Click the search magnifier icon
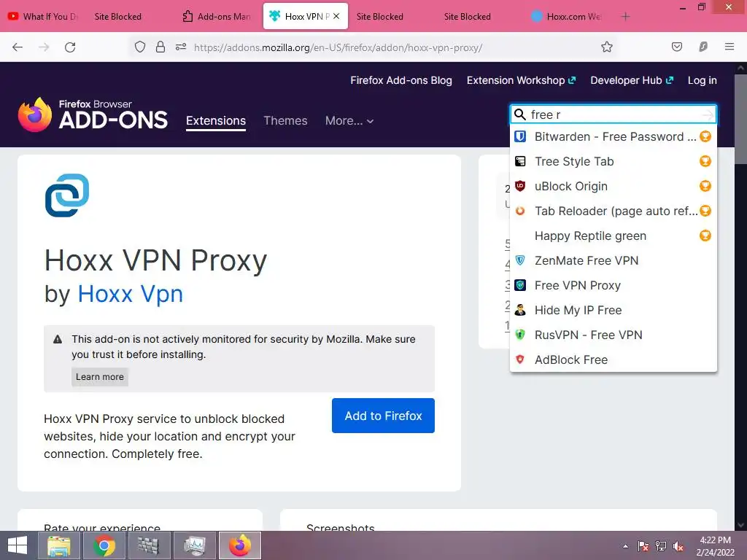 click(520, 114)
